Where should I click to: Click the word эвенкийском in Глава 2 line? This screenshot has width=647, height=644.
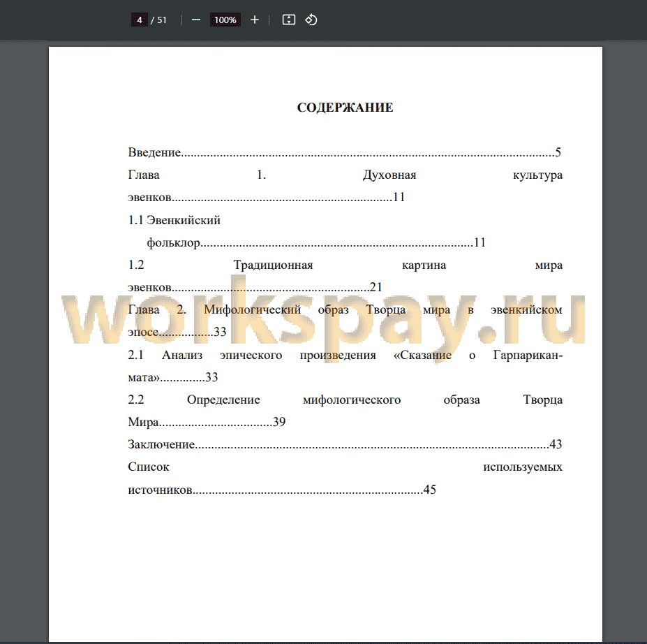point(526,309)
